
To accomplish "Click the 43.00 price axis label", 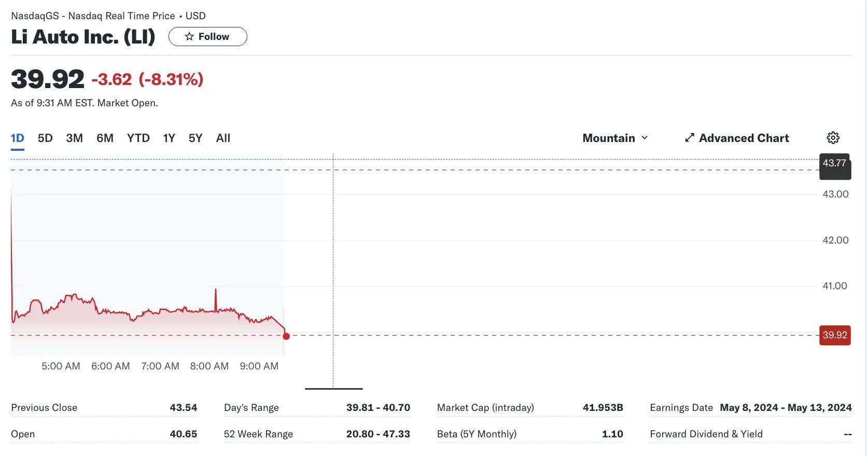I will pos(836,194).
